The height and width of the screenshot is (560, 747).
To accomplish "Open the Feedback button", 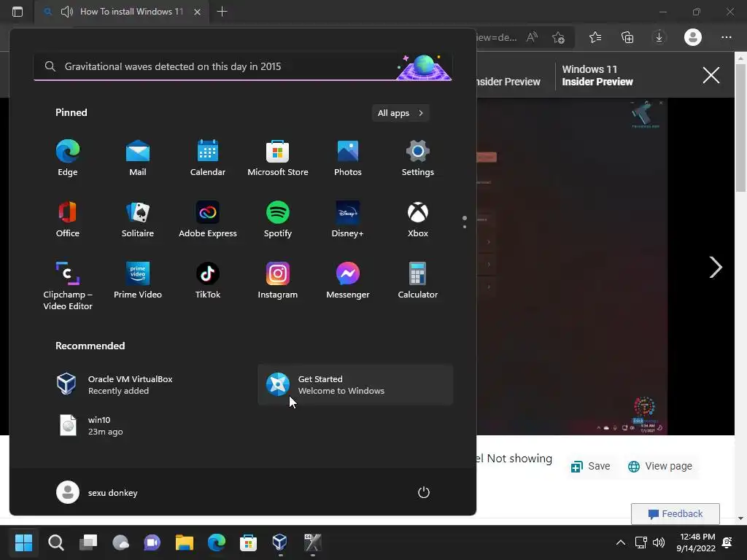I will coord(675,514).
